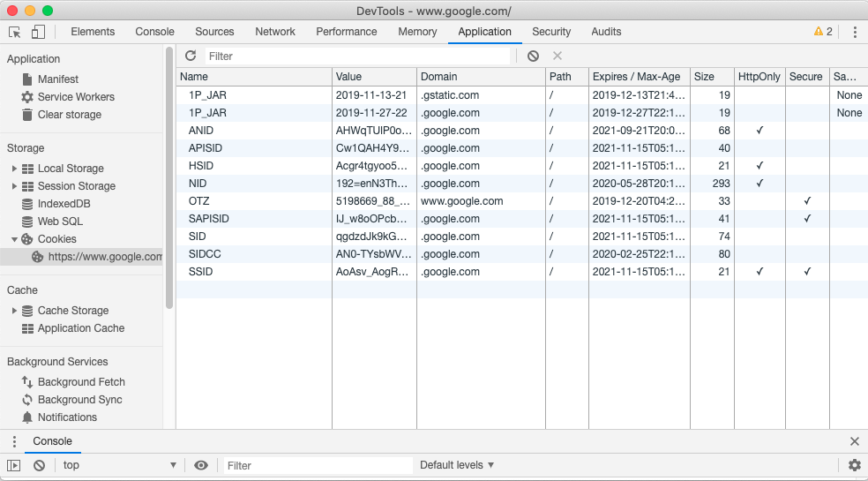868x481 pixels.
Task: Delete selected cookie with the X icon
Action: (x=557, y=56)
